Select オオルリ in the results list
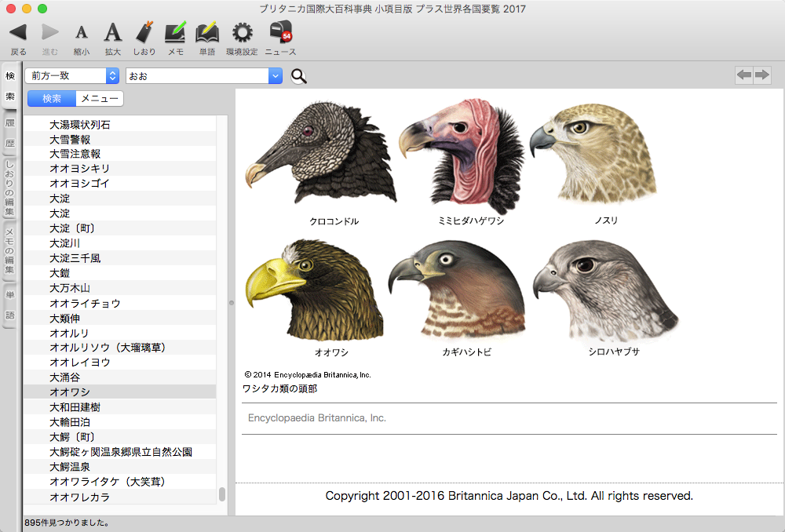 69,333
